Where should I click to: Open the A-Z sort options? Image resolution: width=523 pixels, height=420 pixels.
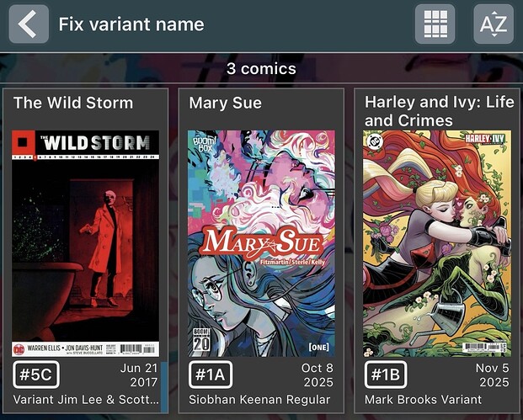pyautogui.click(x=494, y=24)
